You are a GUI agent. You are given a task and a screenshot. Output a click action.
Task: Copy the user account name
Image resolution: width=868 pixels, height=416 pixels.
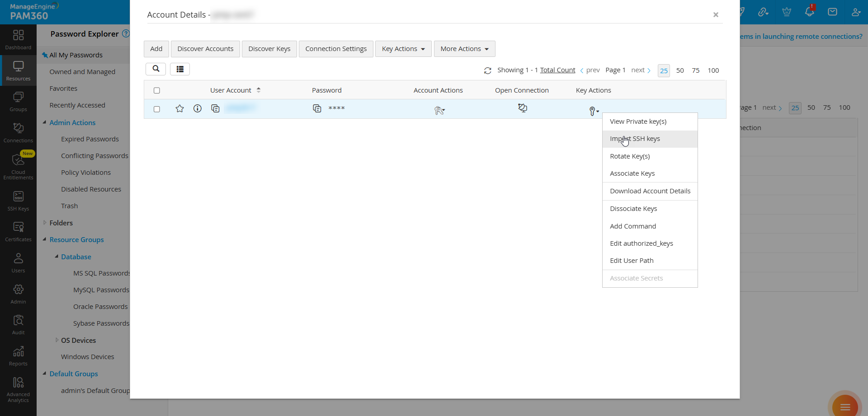pos(216,108)
